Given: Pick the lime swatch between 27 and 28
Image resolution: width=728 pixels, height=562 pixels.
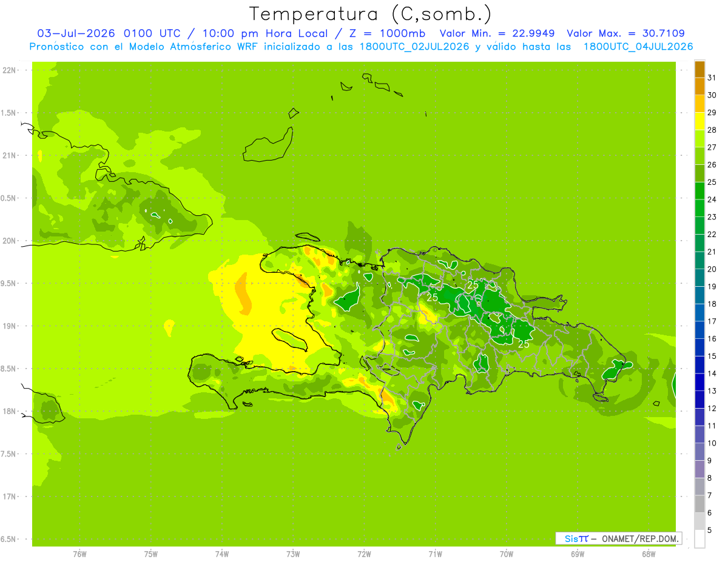Looking at the screenshot, I should click(699, 138).
